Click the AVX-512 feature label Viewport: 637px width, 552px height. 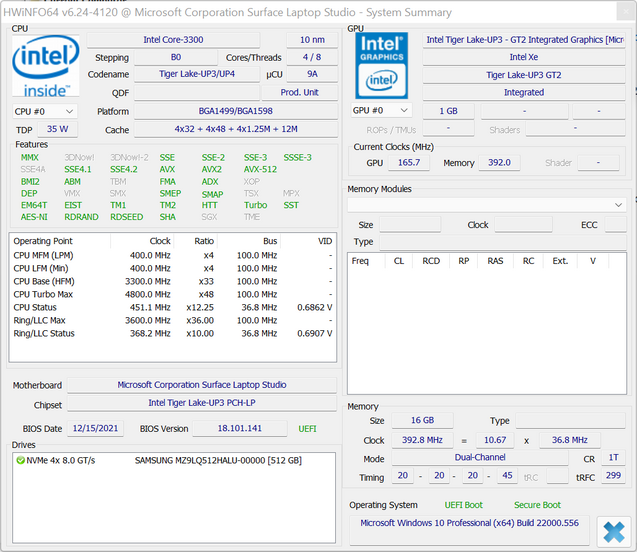pos(260,169)
